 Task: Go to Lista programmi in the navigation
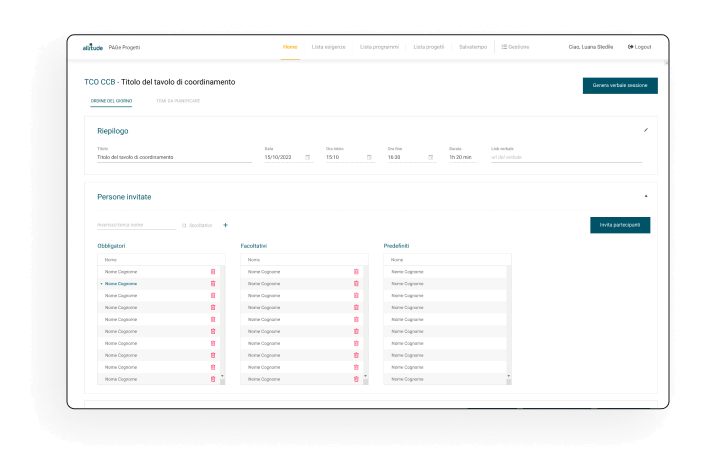pos(379,47)
